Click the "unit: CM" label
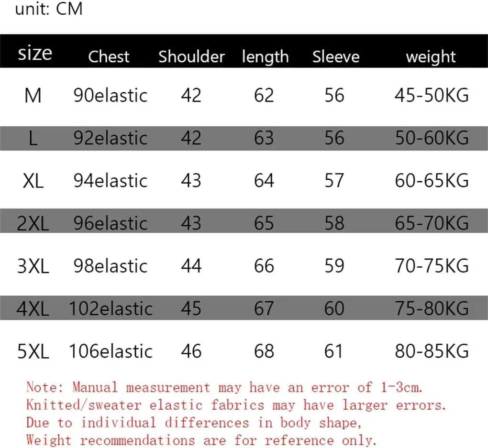Screen dimensions: 488x448 (x=49, y=9)
